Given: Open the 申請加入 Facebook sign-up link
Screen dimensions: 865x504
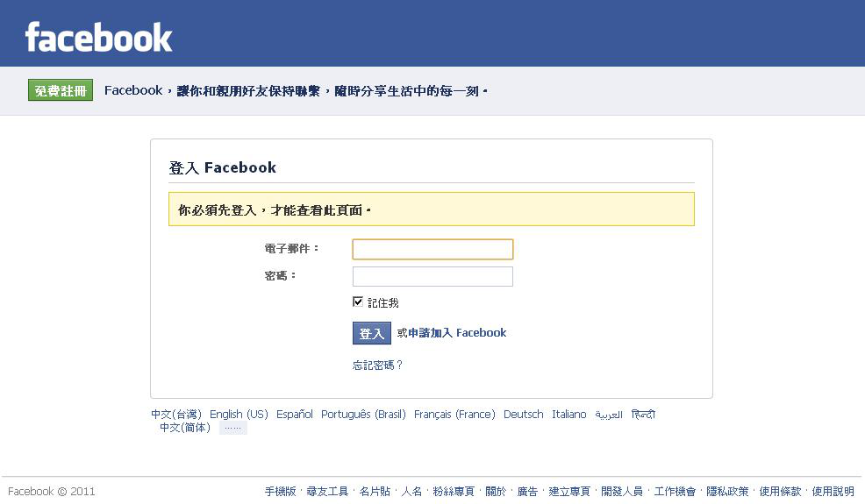Looking at the screenshot, I should pyautogui.click(x=457, y=333).
